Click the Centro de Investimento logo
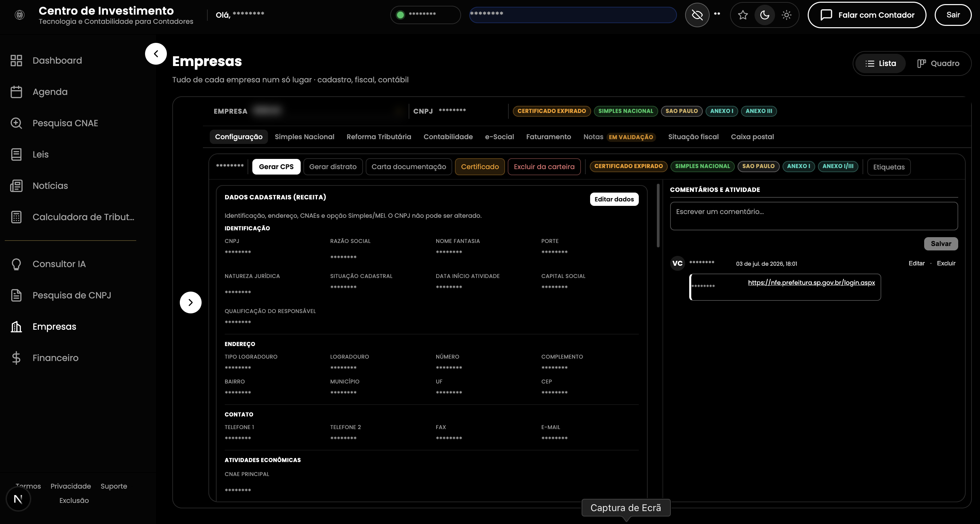Viewport: 980px width, 524px height. click(x=19, y=15)
